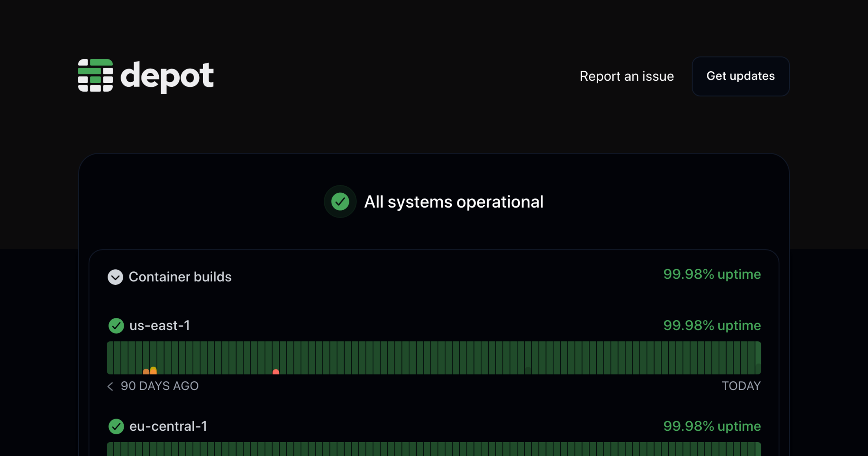
Task: Select today's bar in us-east-1 uptime chart
Action: [x=758, y=358]
